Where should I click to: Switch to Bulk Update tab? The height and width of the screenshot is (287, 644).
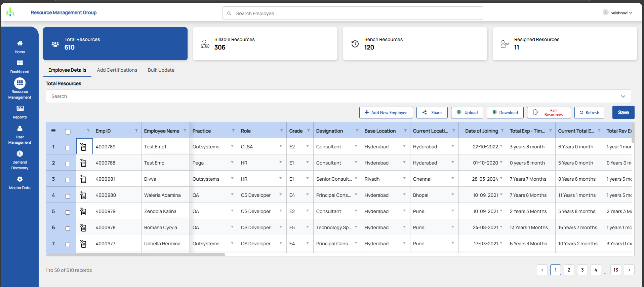click(161, 70)
